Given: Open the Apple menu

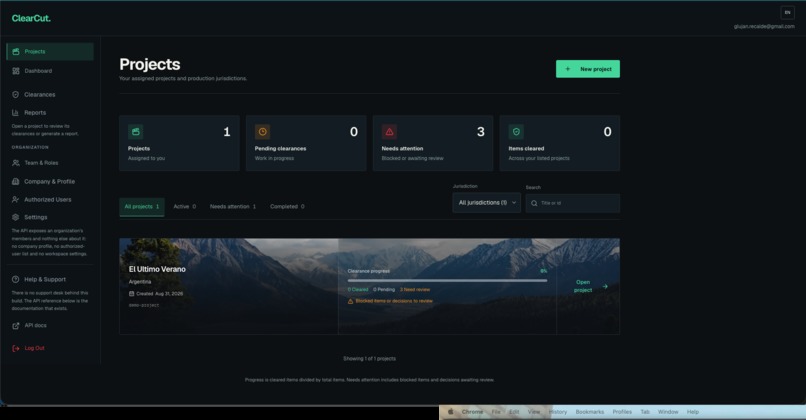Looking at the screenshot, I should [x=451, y=412].
